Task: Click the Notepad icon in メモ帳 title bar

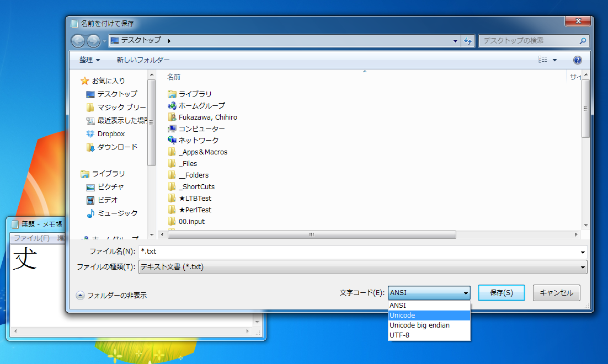Action: tap(15, 224)
